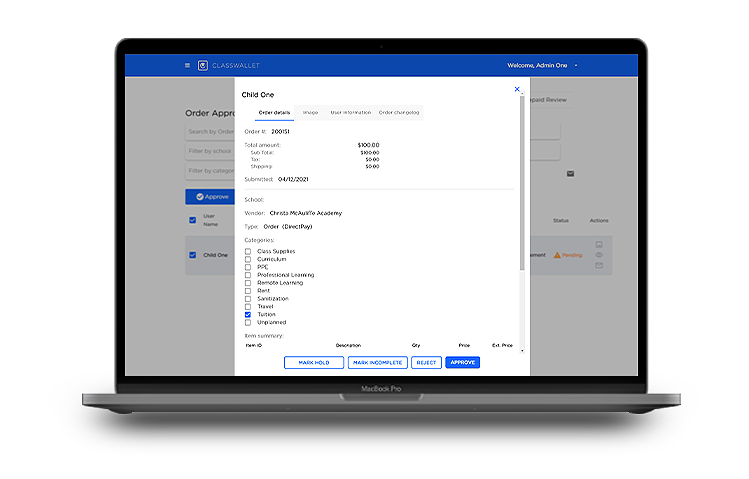This screenshot has height=479, width=749.
Task: Click the vendor name Christa McAuliffe Academy
Action: click(306, 213)
